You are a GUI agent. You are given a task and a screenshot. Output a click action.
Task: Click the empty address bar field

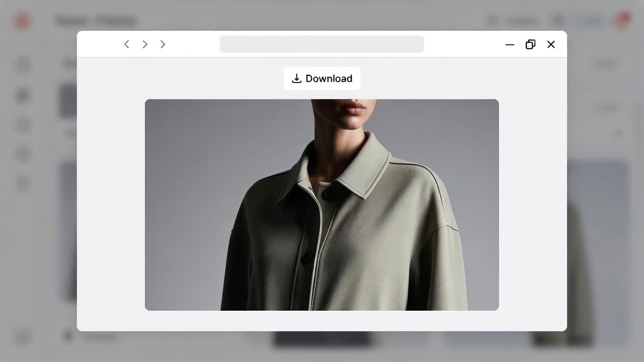[322, 44]
